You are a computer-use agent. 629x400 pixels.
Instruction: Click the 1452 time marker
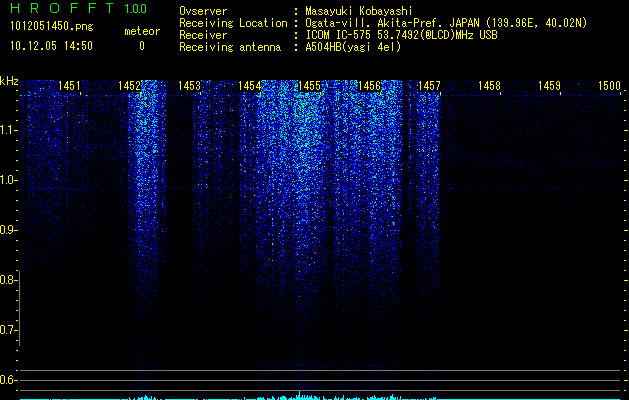pyautogui.click(x=130, y=85)
